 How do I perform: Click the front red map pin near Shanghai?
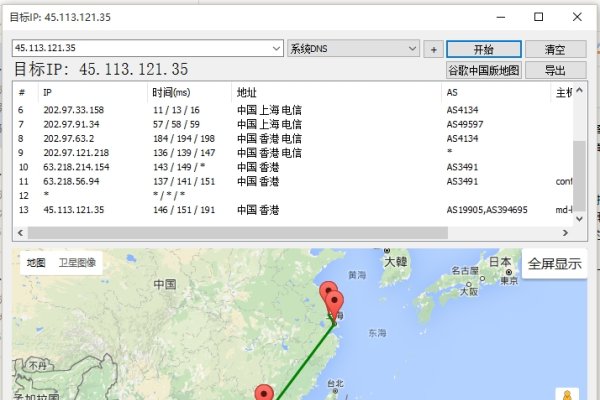click(x=334, y=302)
